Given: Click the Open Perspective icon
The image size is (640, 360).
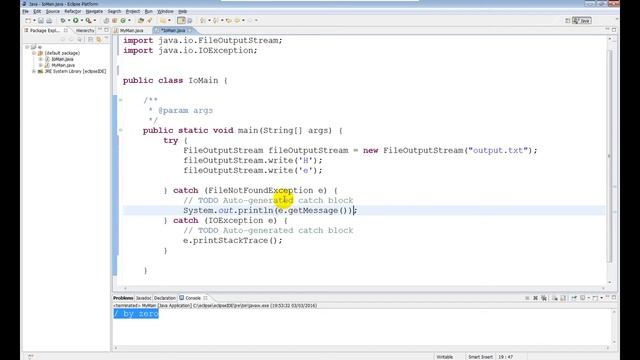Looking at the screenshot, I should click(567, 20).
